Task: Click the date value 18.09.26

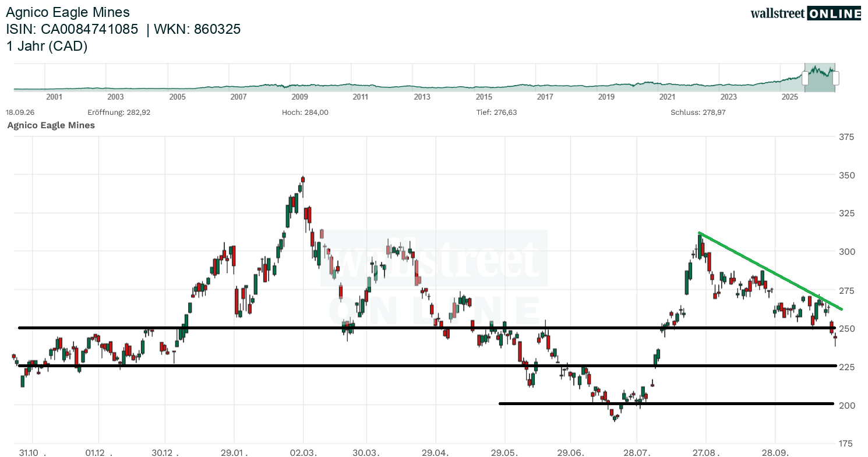Action: point(19,113)
